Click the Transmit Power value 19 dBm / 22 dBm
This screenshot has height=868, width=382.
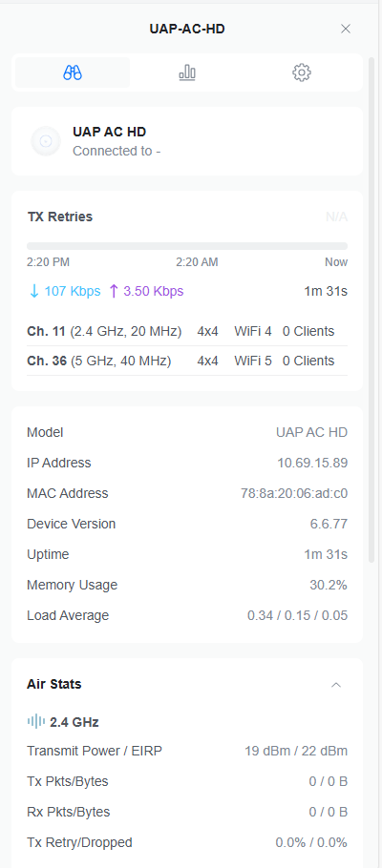point(296,752)
